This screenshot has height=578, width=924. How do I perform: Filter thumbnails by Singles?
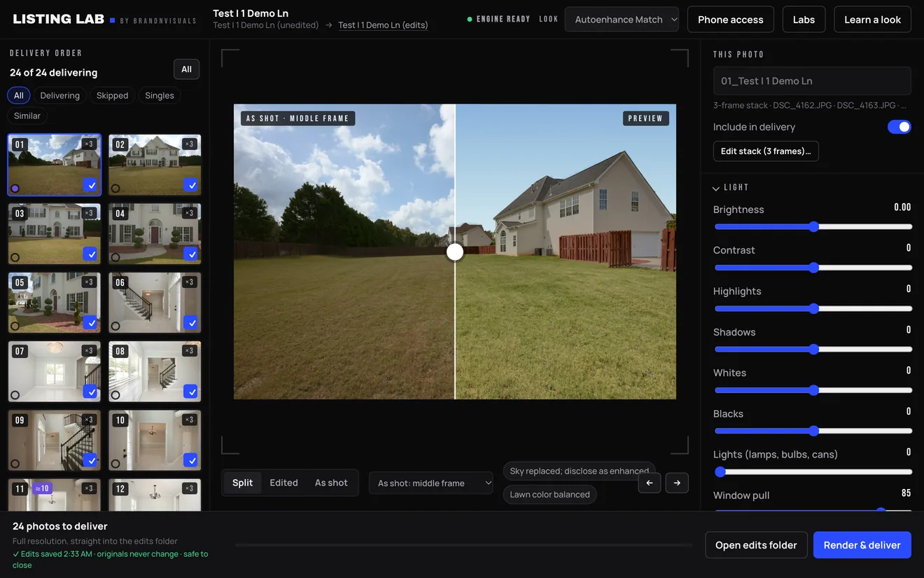160,95
